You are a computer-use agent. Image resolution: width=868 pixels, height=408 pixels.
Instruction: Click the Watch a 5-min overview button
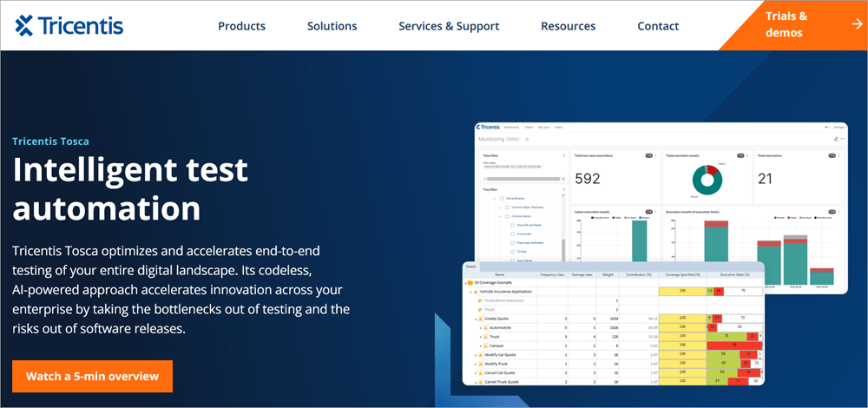click(92, 376)
